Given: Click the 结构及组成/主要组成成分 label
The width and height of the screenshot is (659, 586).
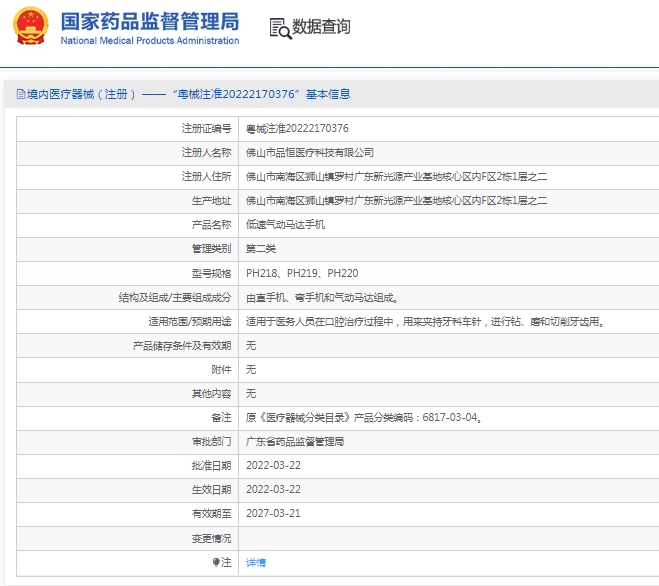Looking at the screenshot, I should click(175, 298).
